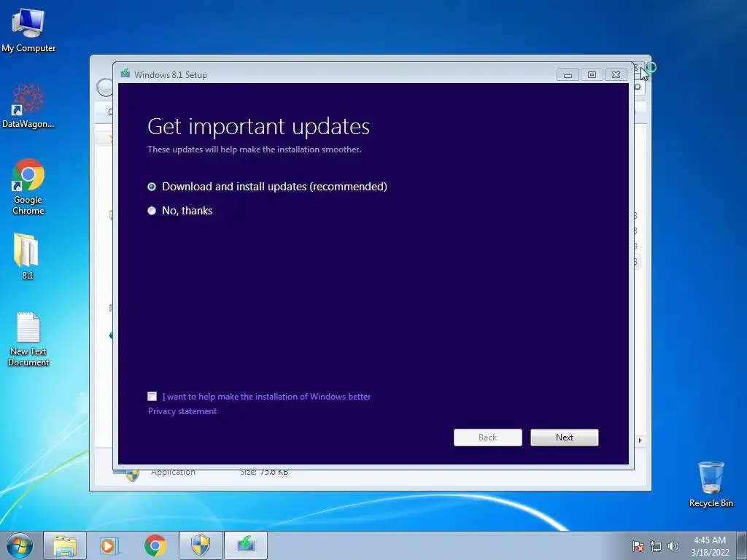Click the Next button in setup
Image resolution: width=747 pixels, height=560 pixels.
click(564, 437)
